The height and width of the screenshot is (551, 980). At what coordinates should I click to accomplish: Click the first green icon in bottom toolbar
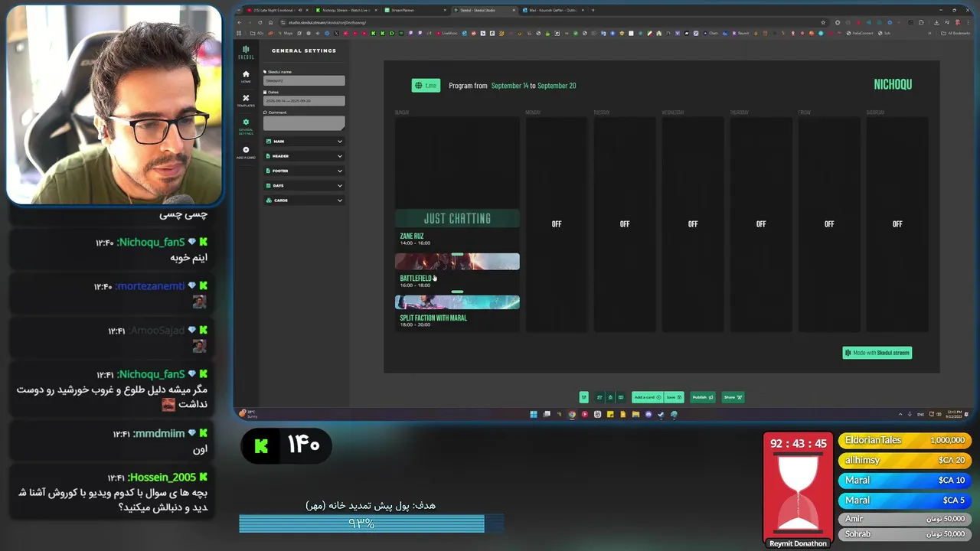584,397
